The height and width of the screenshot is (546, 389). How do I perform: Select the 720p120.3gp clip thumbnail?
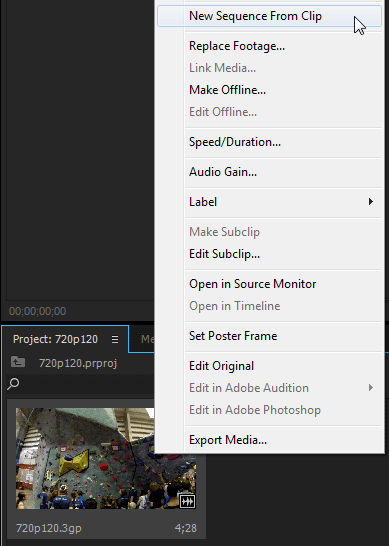point(106,459)
